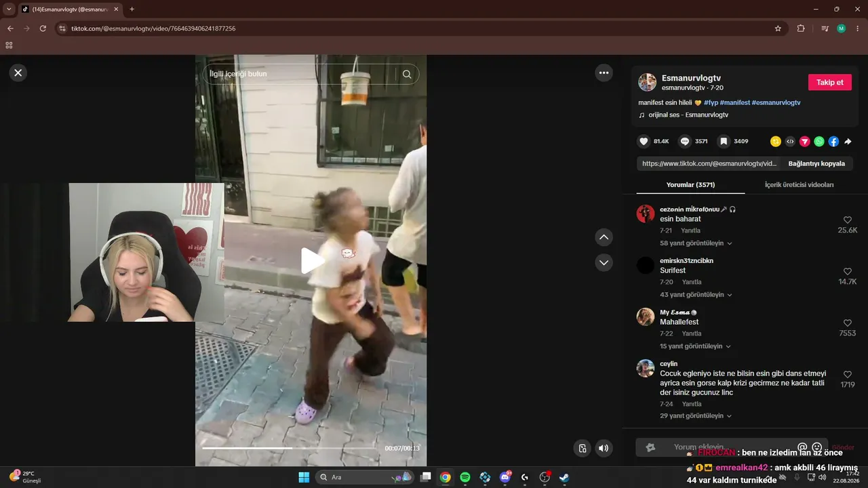Open comments via the speech bubble icon

[685, 142]
